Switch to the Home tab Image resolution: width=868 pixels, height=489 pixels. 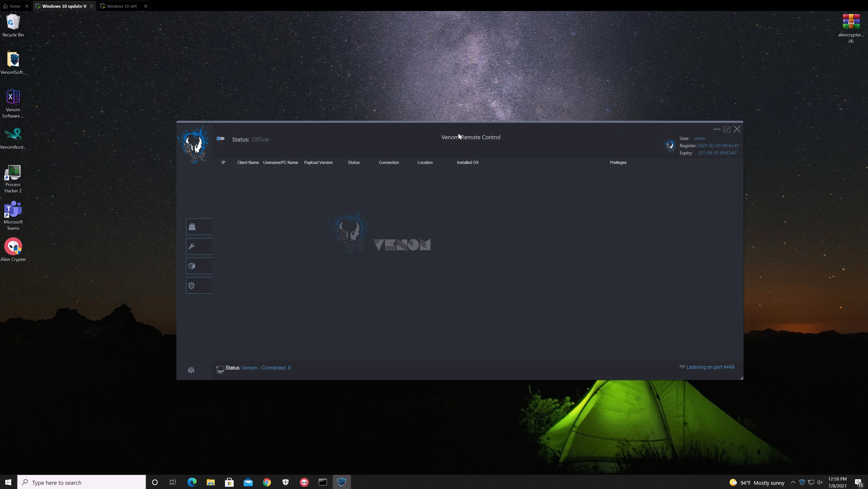click(14, 6)
